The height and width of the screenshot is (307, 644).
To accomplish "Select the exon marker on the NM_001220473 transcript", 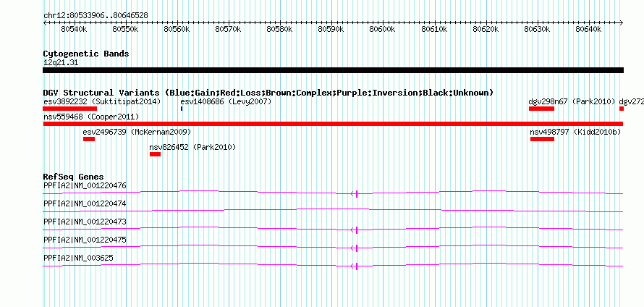I will tap(357, 230).
